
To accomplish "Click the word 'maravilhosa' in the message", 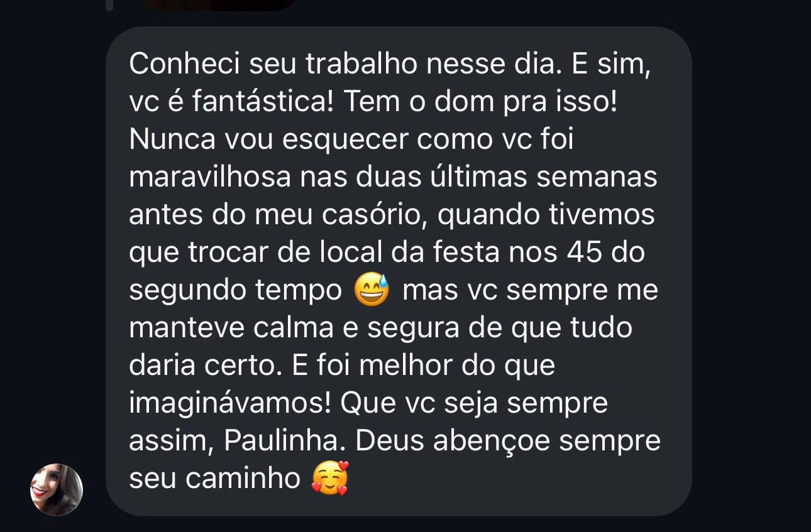I will [x=211, y=177].
